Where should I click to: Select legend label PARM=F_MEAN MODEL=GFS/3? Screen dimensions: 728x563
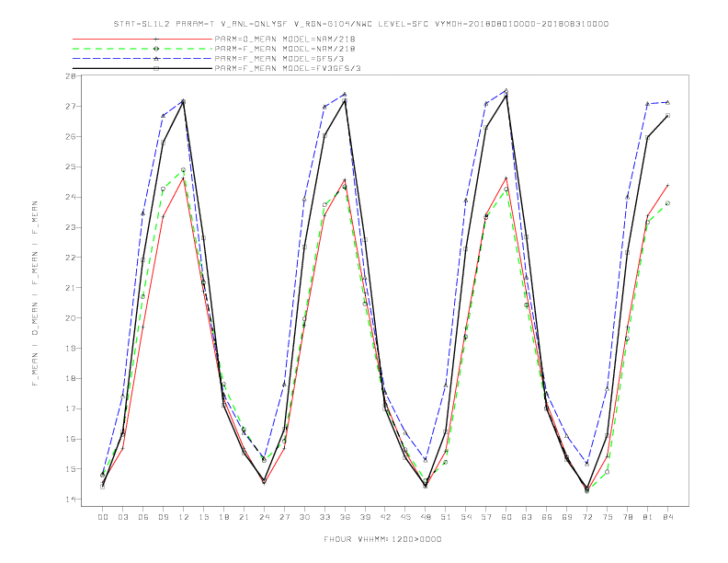[x=279, y=59]
